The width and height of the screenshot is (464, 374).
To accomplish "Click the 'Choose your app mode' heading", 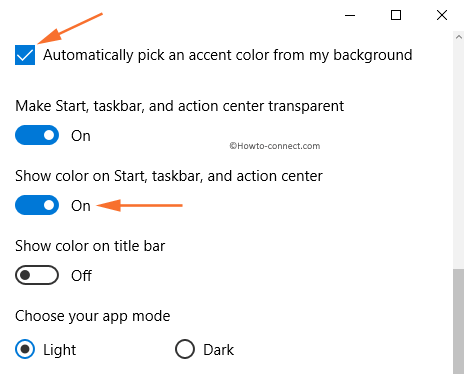I will click(x=93, y=316).
